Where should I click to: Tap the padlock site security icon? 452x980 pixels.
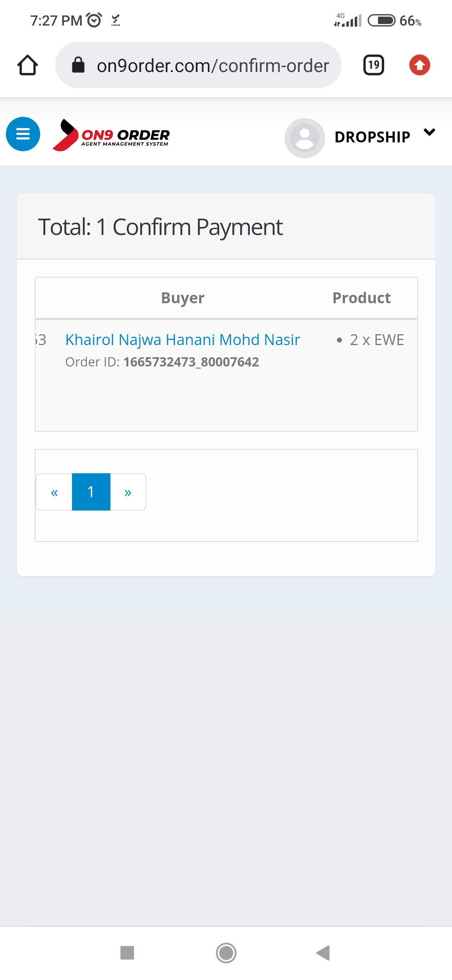tap(78, 65)
